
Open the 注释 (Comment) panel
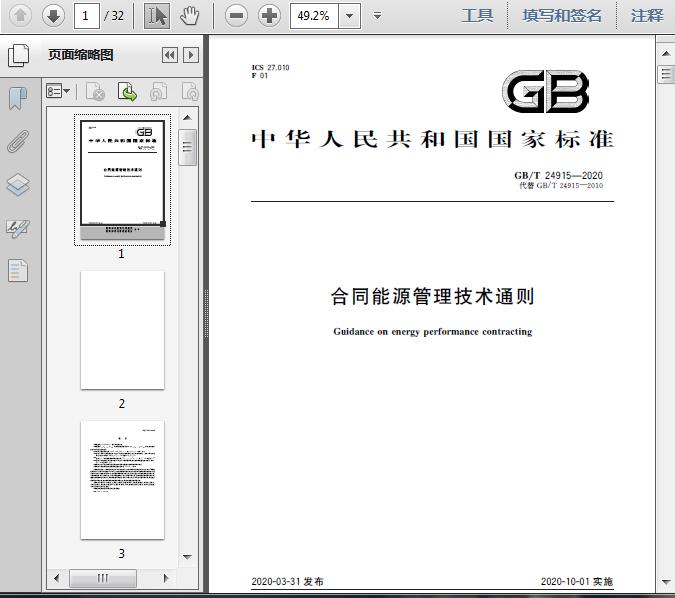(x=647, y=15)
